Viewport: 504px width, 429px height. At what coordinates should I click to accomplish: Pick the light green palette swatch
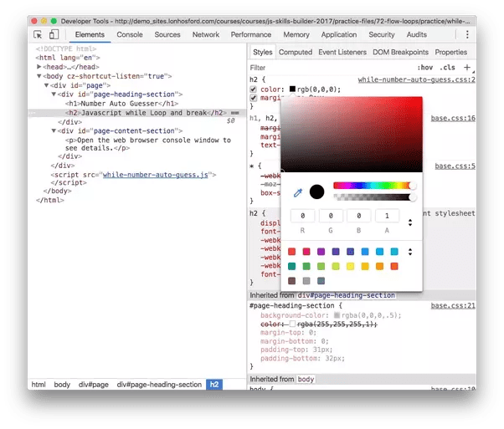pyautogui.click(x=321, y=266)
